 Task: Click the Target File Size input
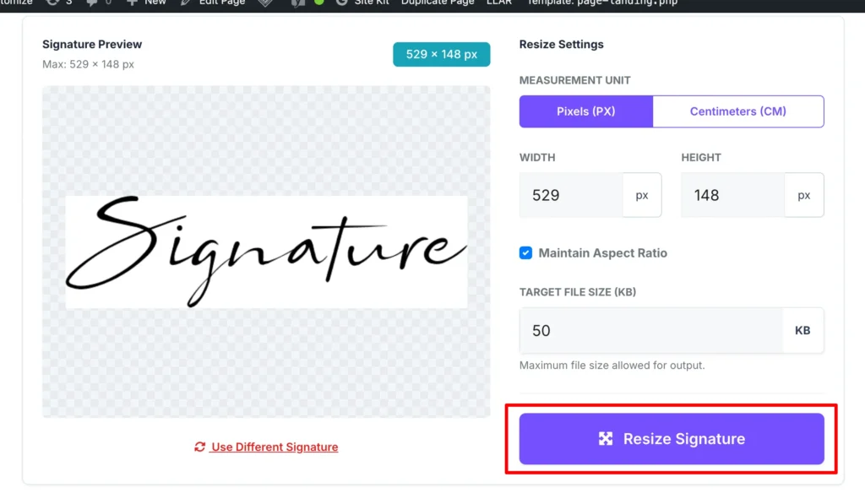pos(650,330)
